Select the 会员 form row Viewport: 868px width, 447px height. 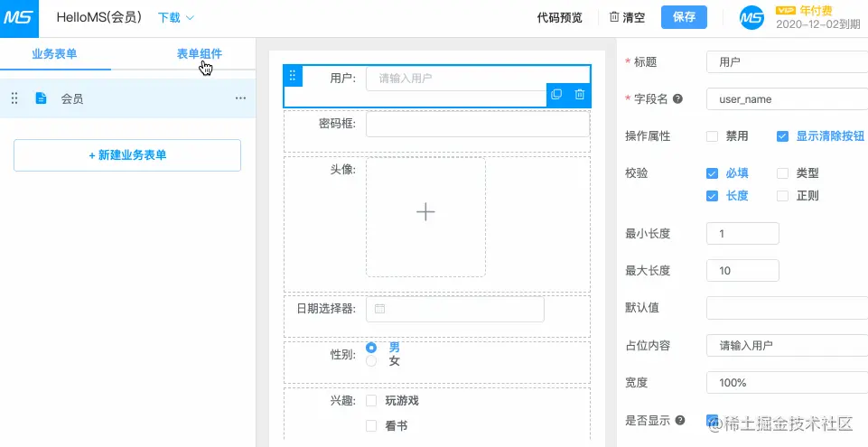(x=128, y=98)
